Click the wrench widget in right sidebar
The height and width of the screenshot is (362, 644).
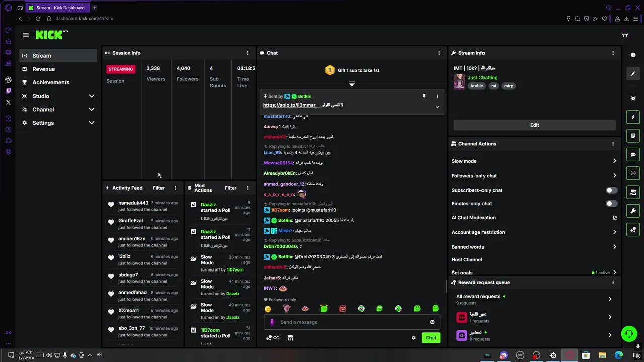633,211
